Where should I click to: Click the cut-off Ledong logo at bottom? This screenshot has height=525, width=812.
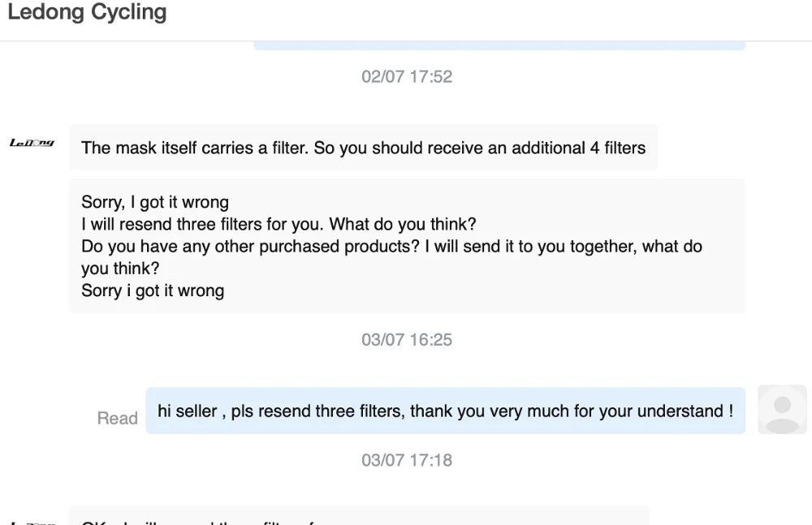click(x=32, y=522)
